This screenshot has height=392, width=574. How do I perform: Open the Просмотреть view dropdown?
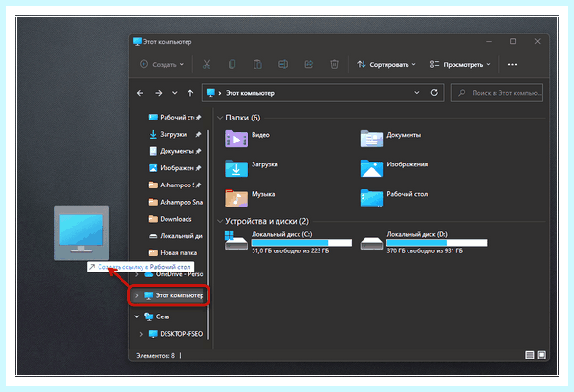click(x=460, y=64)
